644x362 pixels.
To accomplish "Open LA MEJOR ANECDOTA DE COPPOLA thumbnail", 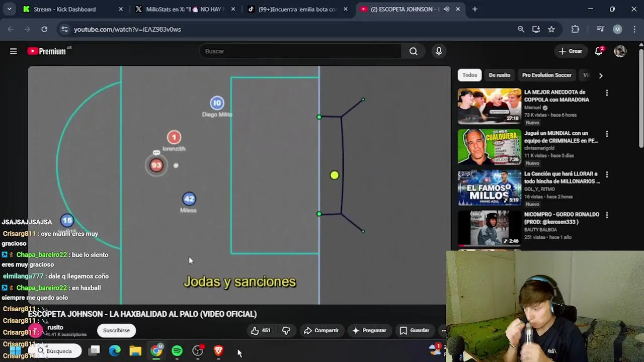I will point(490,106).
